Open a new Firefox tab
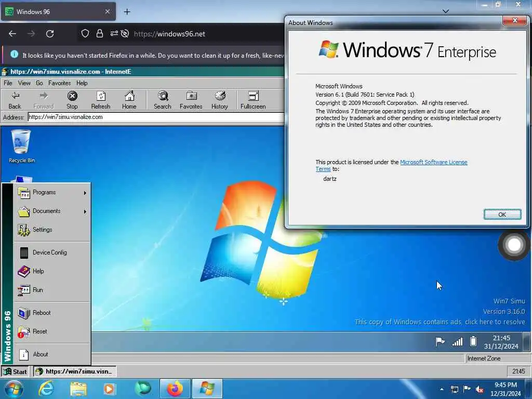This screenshot has width=532, height=399. (127, 12)
